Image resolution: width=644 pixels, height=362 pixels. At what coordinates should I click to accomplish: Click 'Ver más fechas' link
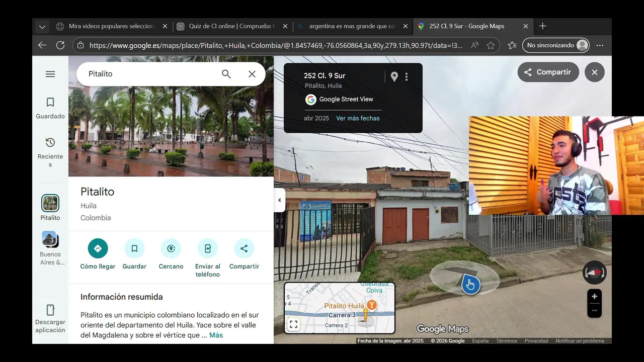click(358, 118)
